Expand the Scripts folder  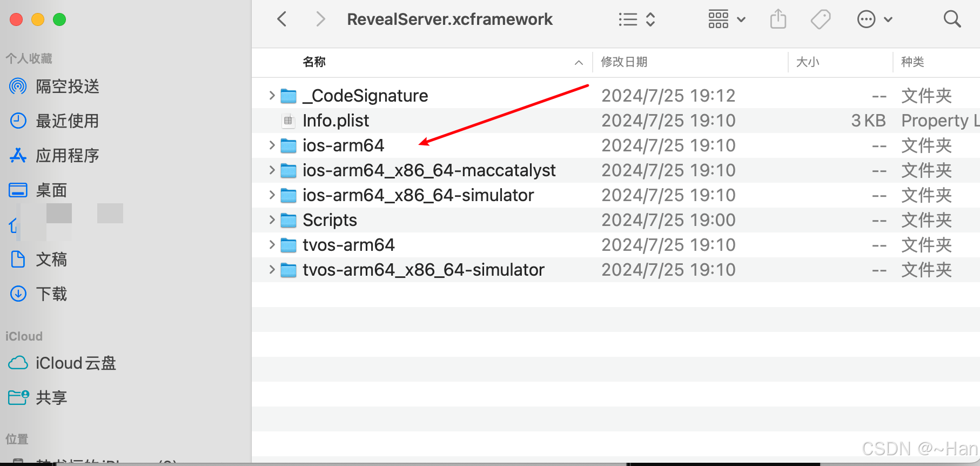click(x=272, y=220)
